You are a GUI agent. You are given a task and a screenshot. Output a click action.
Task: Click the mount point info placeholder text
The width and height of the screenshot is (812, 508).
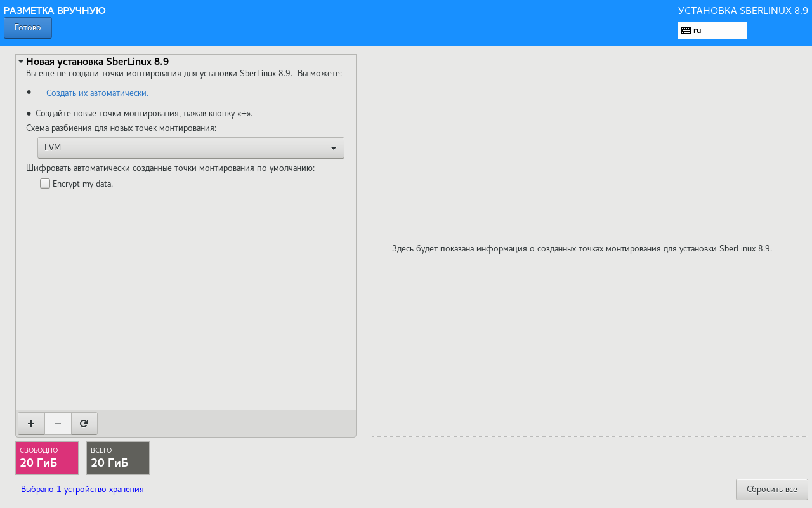coord(582,249)
